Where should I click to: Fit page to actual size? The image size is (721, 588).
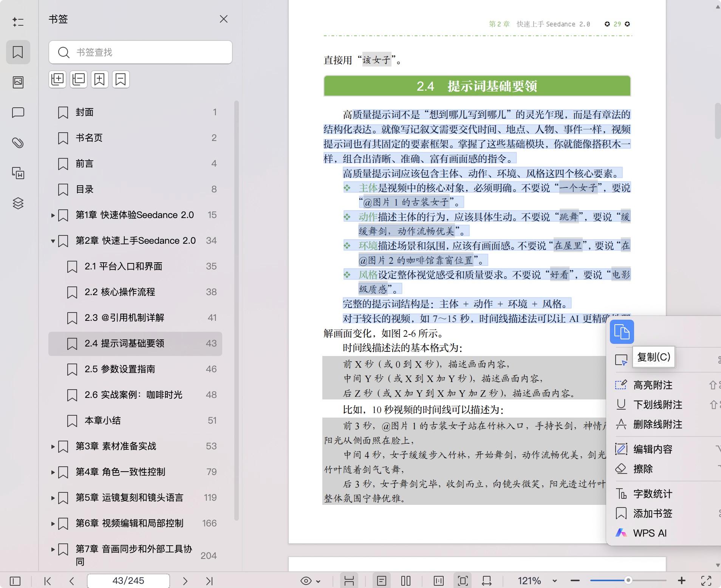(439, 581)
